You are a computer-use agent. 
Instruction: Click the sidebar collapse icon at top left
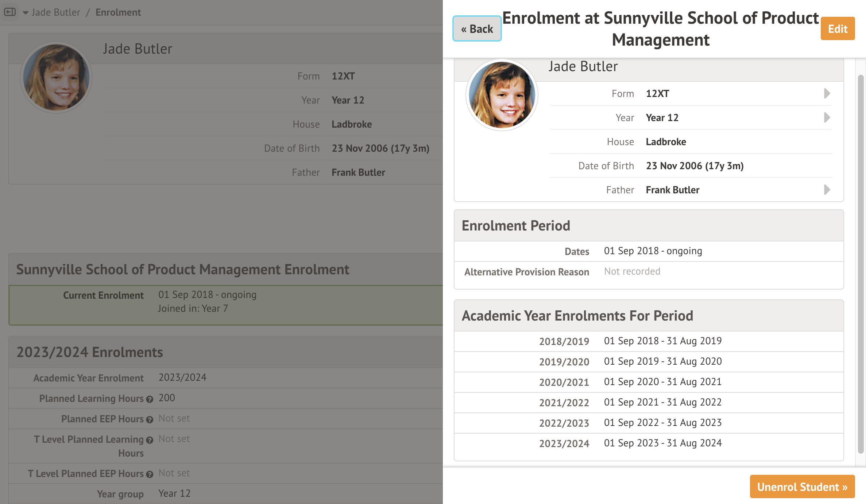coord(10,12)
